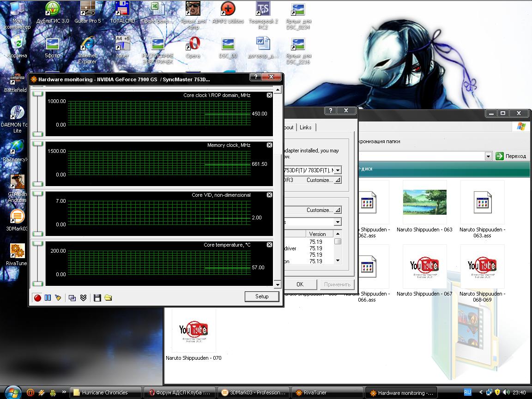
Task: Click the Переход go button in Explorer
Action: click(511, 156)
